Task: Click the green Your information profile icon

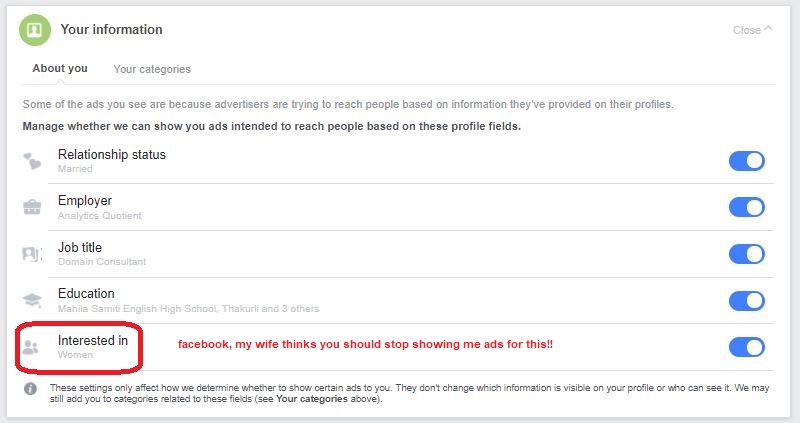Action: [x=35, y=30]
